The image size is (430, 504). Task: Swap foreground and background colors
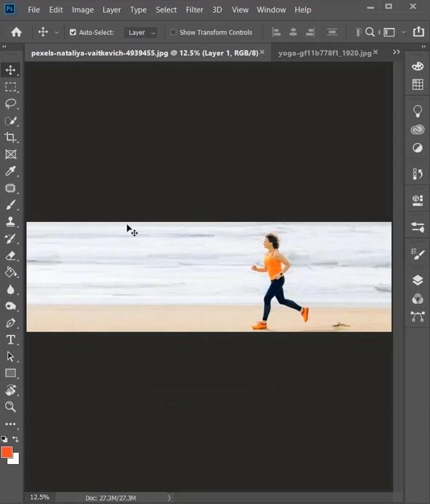pos(15,439)
